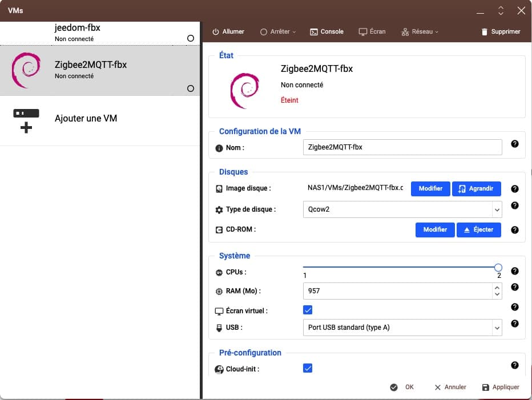This screenshot has width=532, height=400.
Task: Increase RAM with the up stepper arrow
Action: click(497, 288)
